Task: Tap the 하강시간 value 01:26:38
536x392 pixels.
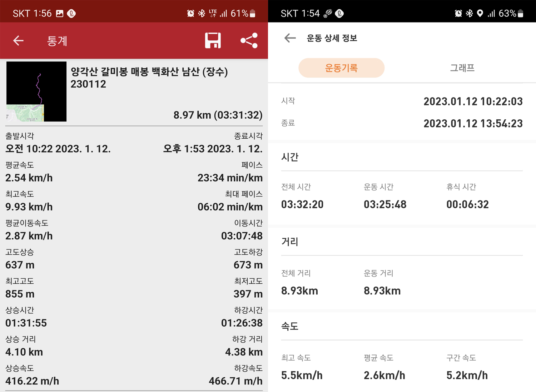Action: tap(242, 323)
